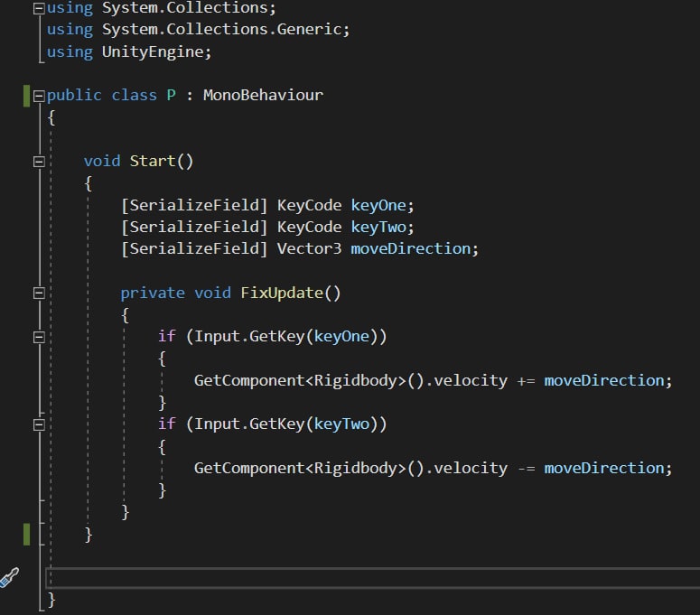Click the -= operator in velocity line

point(526,469)
